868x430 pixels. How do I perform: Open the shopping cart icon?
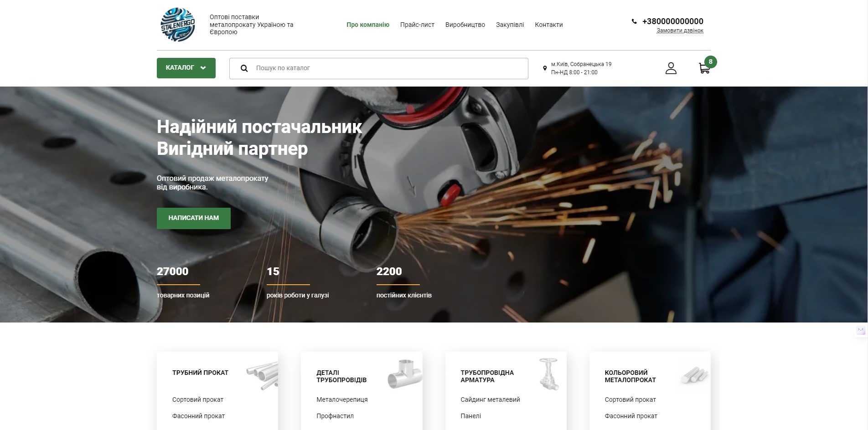(x=704, y=69)
